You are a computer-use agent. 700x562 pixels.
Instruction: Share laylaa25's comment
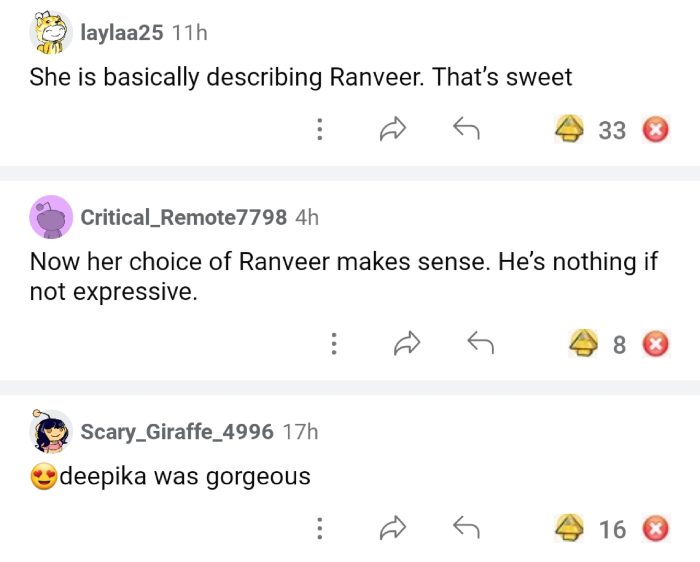[x=392, y=129]
